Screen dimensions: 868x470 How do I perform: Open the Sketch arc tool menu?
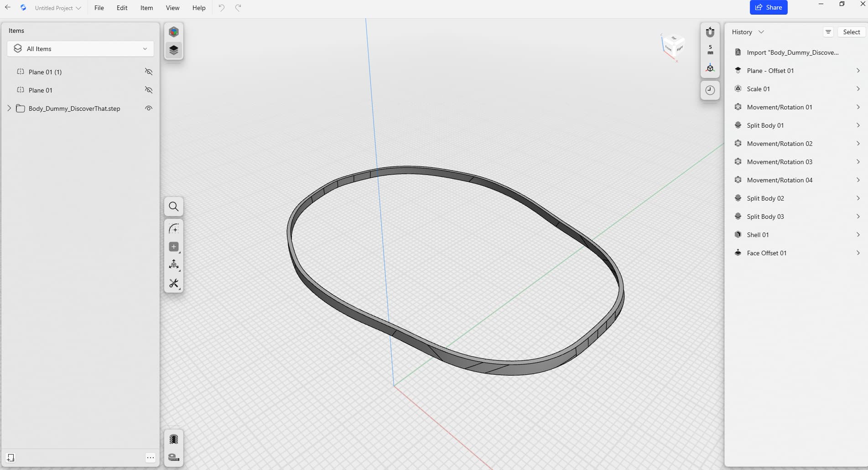pyautogui.click(x=174, y=228)
